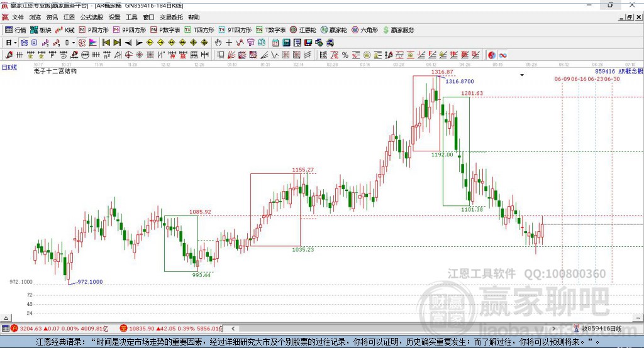This screenshot has width=644, height=348.
Task: Select the zigzag wave line tool
Action: [275, 55]
